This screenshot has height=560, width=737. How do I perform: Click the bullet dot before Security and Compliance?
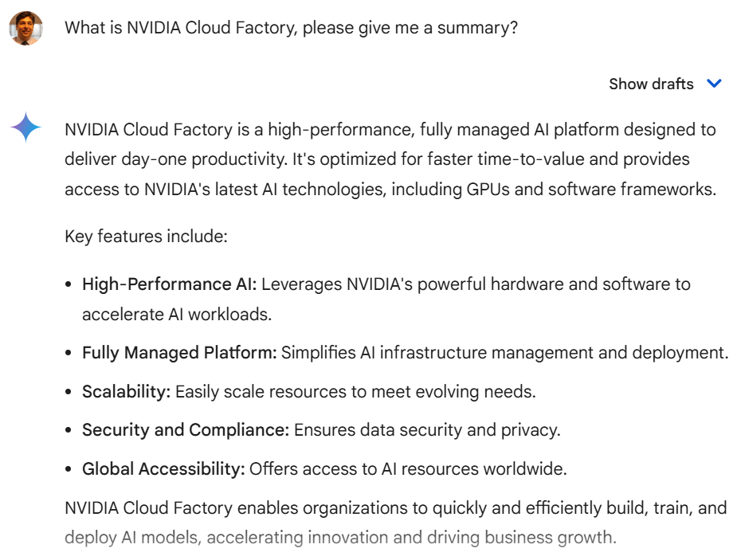[x=69, y=430]
